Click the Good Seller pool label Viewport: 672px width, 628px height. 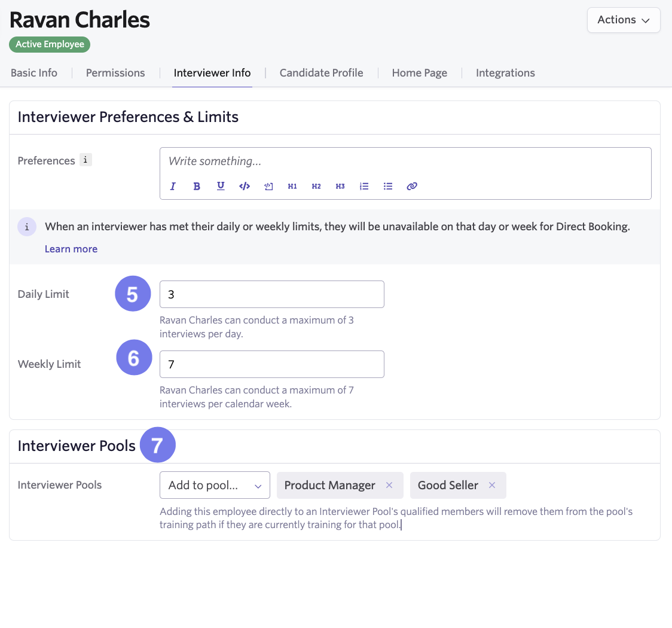pos(448,485)
